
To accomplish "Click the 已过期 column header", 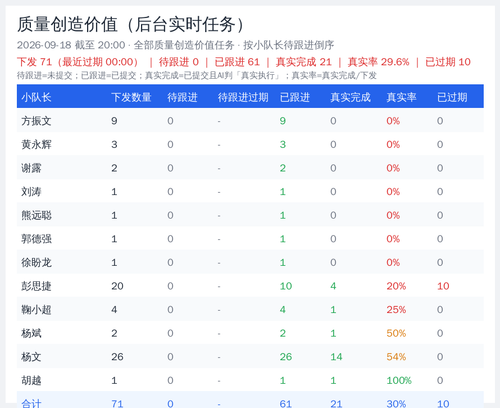I will (x=452, y=97).
